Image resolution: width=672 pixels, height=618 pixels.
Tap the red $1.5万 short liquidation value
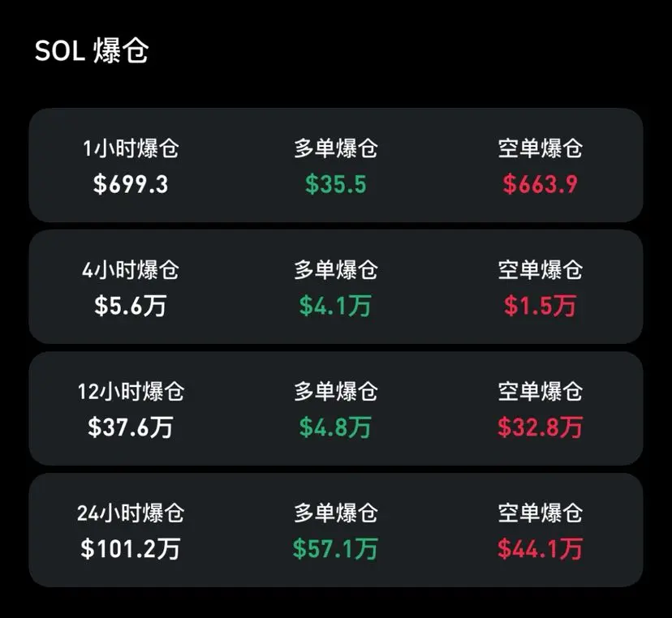tap(540, 306)
